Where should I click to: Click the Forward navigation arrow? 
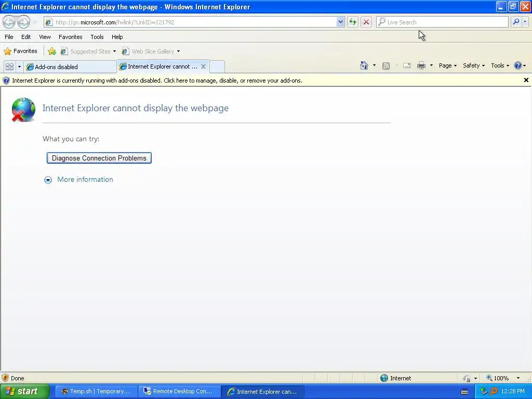(23, 22)
